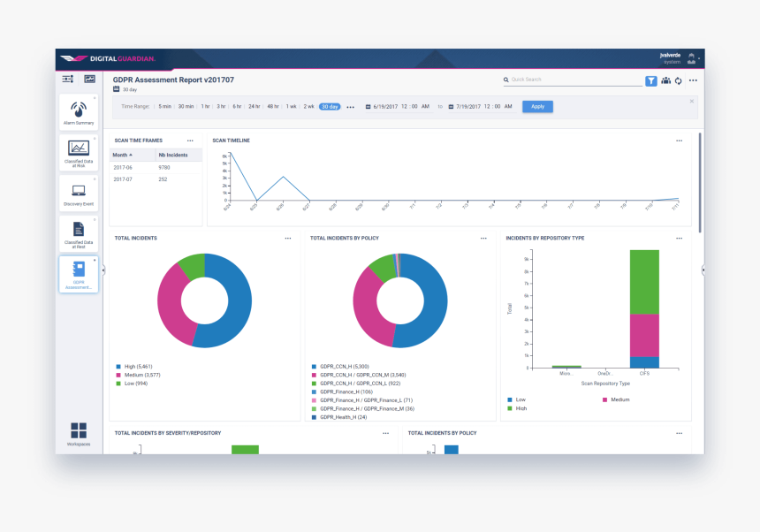Open the Classified Data at Rest workspace

click(79, 234)
